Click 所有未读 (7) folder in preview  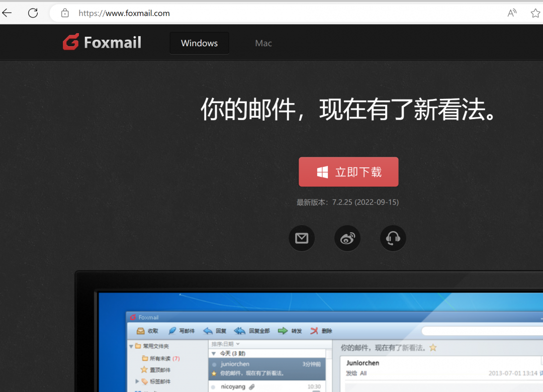click(x=161, y=358)
